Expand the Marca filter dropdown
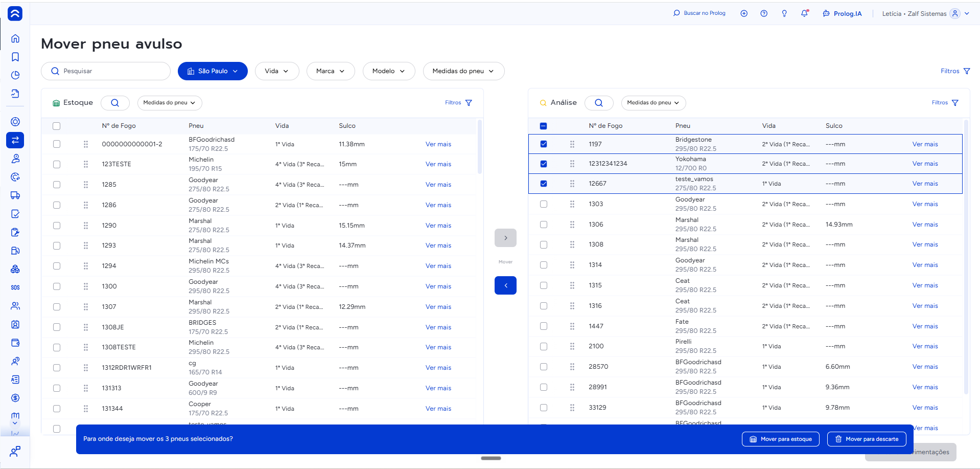The height and width of the screenshot is (469, 980). pos(331,71)
